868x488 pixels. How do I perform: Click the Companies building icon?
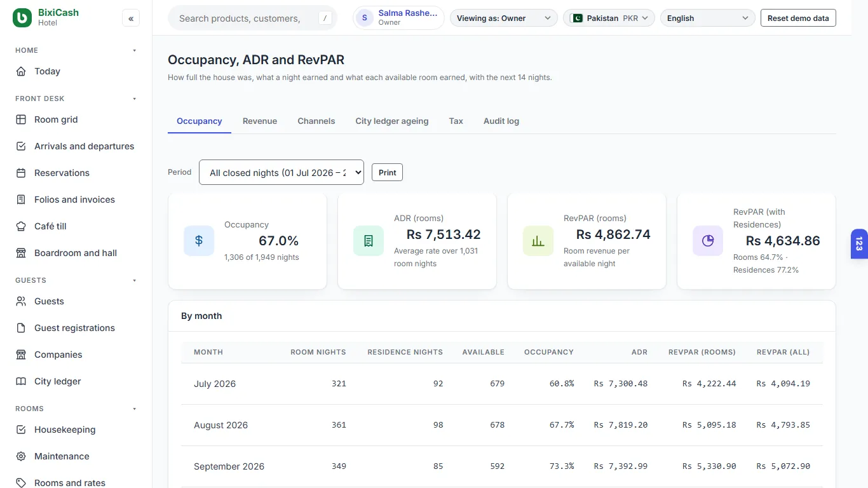point(21,355)
